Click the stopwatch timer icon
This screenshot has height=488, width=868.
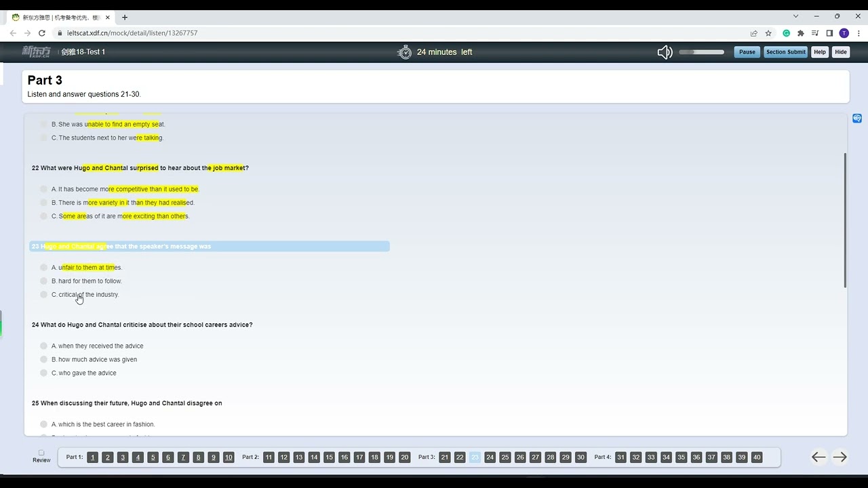[x=405, y=52]
